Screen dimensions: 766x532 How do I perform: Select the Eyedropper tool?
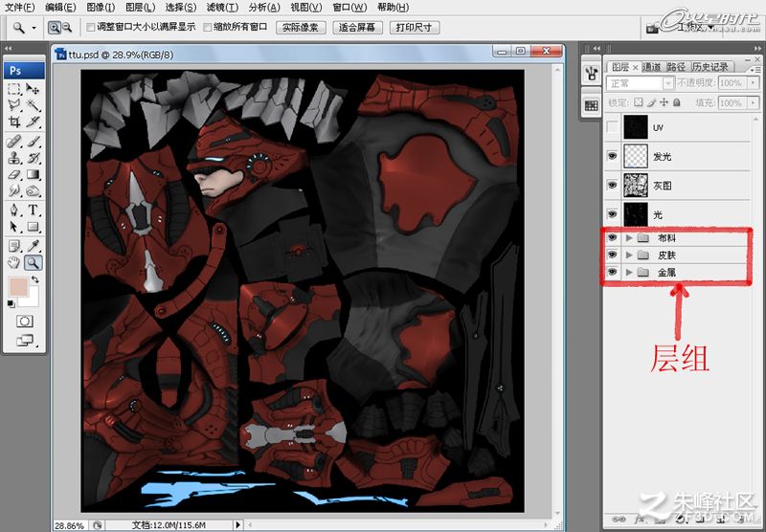[33, 247]
